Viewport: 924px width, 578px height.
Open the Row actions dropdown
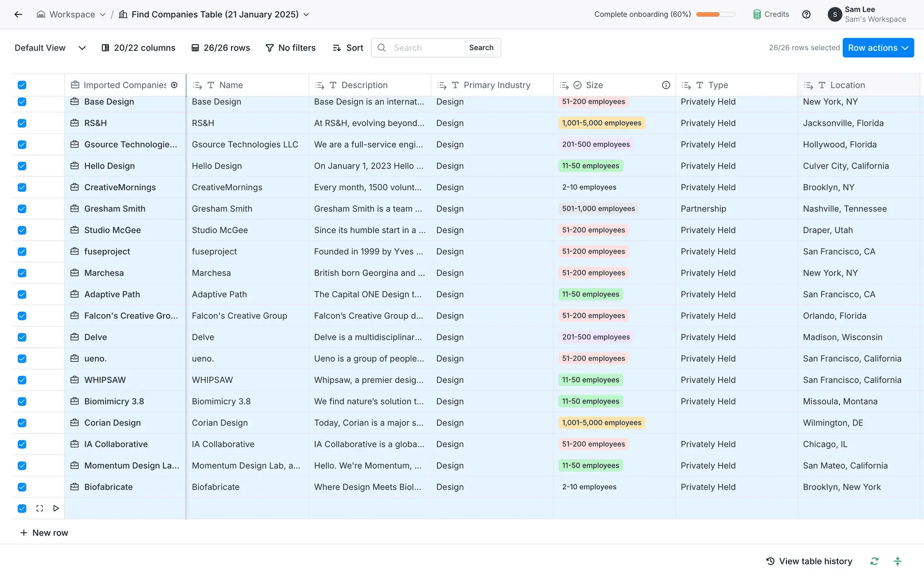(x=878, y=48)
